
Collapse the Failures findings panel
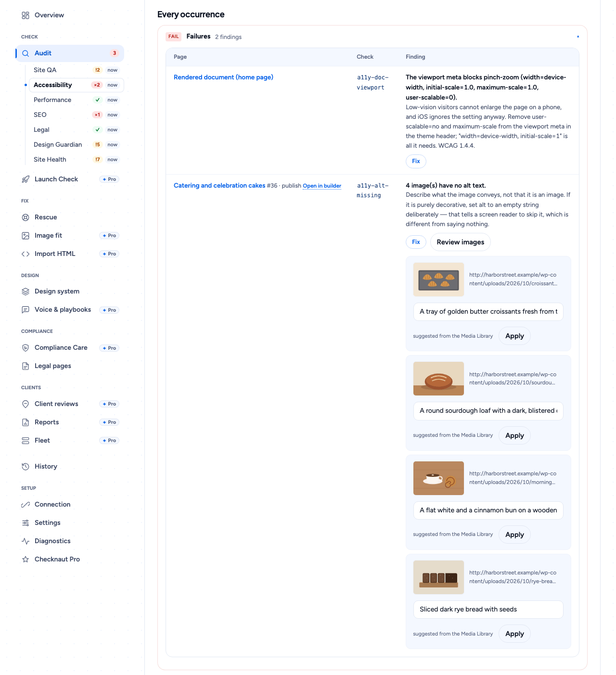(x=578, y=37)
